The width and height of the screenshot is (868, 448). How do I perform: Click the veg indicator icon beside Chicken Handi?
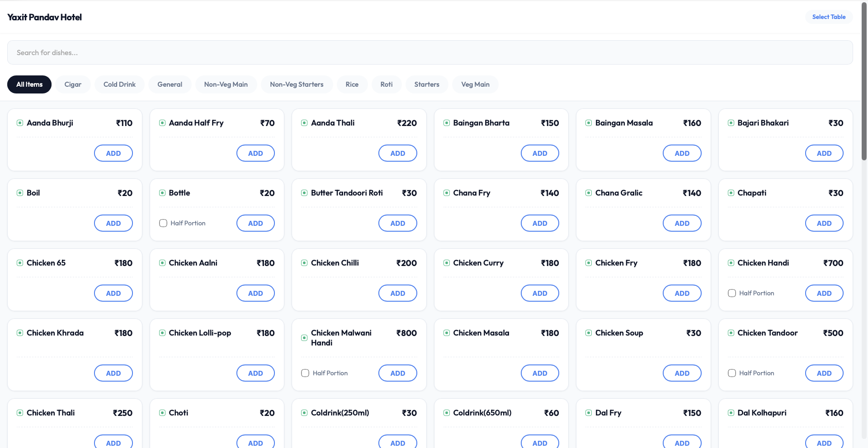pos(731,263)
